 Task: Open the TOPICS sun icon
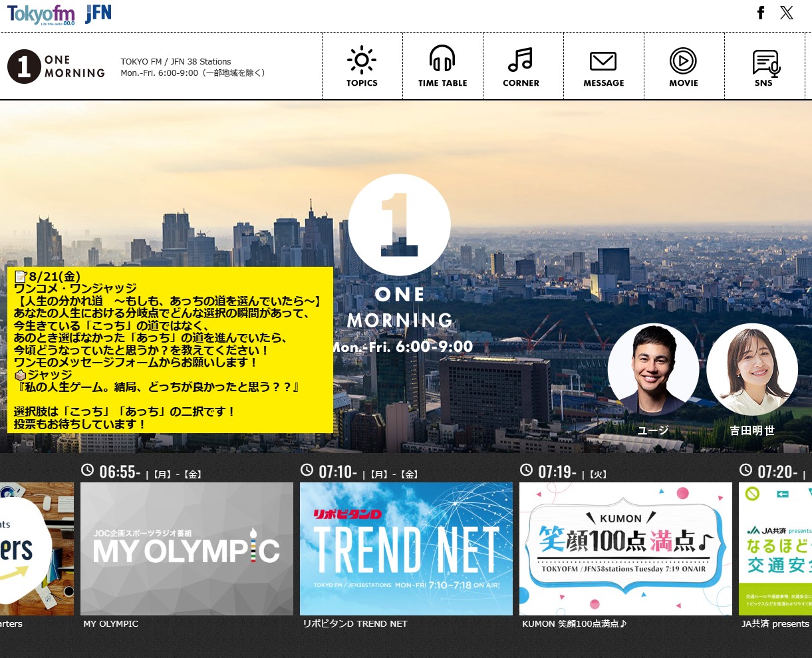click(362, 61)
